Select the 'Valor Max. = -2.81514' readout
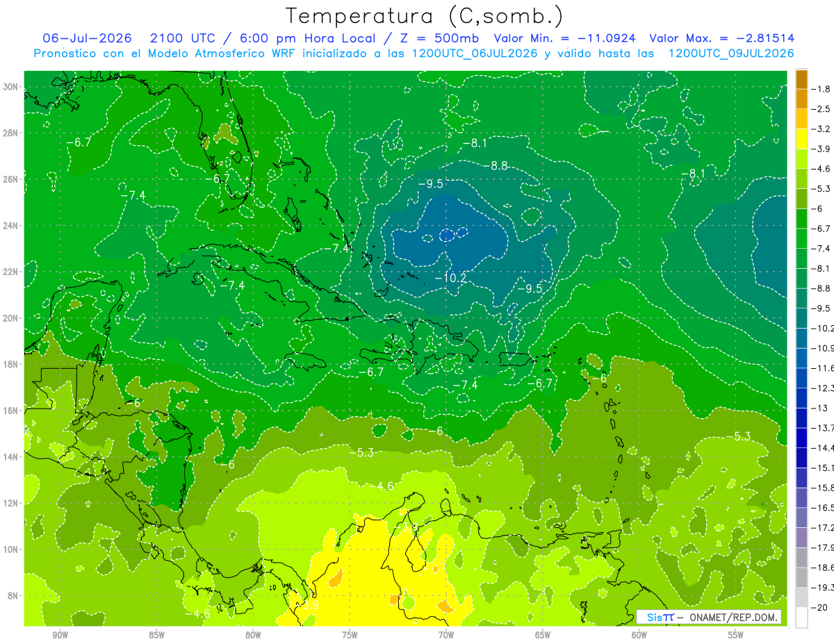 [721, 38]
